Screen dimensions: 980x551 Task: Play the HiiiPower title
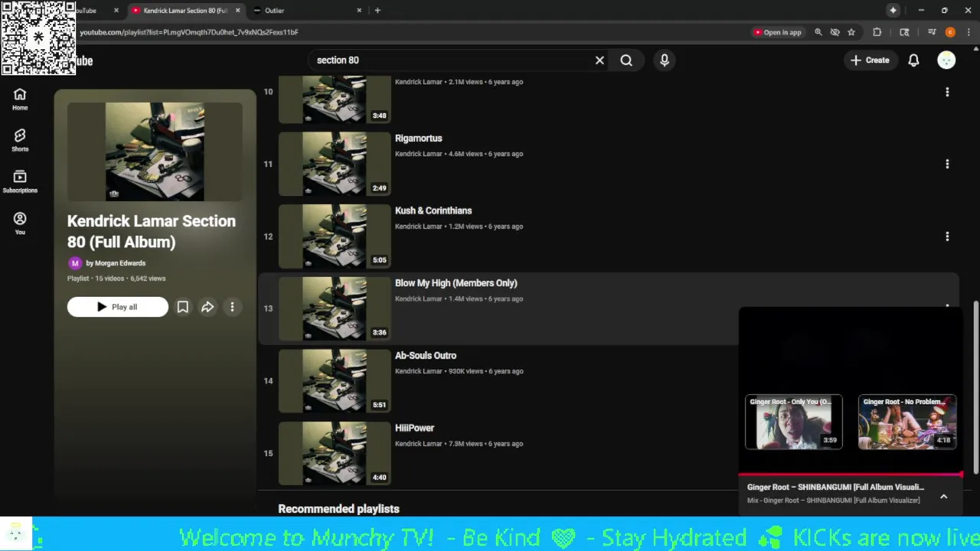click(x=414, y=428)
